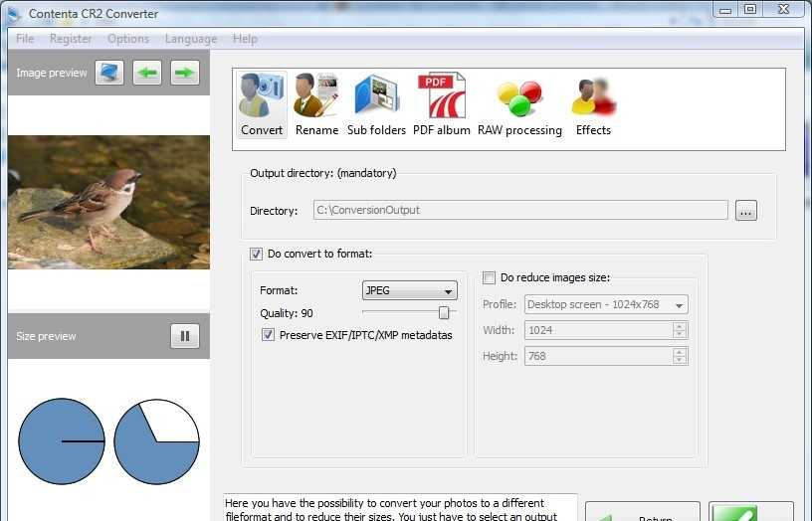Open the Profile Desktop screen dropdown
The image size is (812, 521).
coord(606,304)
